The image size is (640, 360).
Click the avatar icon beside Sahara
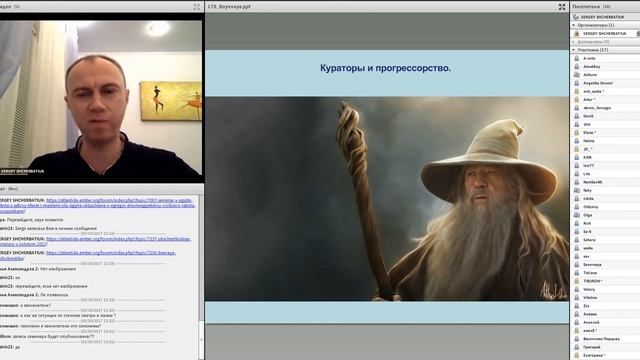tap(577, 240)
